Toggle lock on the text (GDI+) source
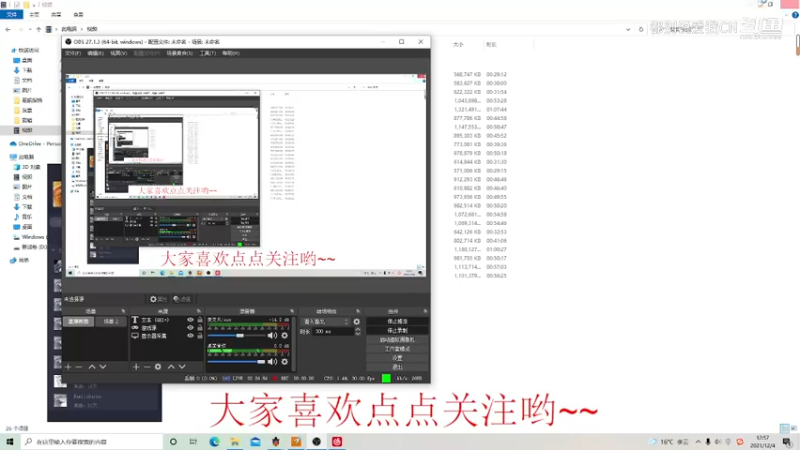Image resolution: width=800 pixels, height=450 pixels. pos(200,320)
